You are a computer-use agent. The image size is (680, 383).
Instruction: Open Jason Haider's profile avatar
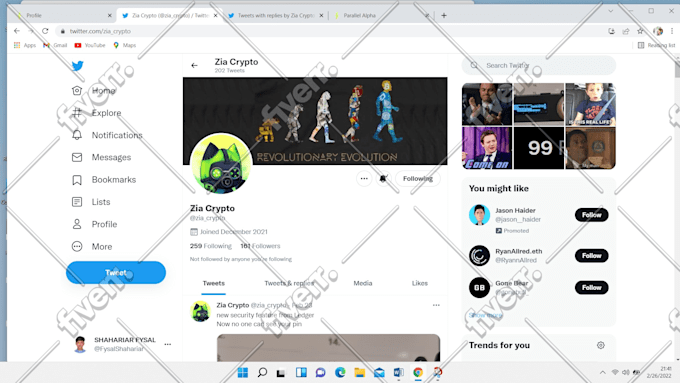tap(479, 215)
